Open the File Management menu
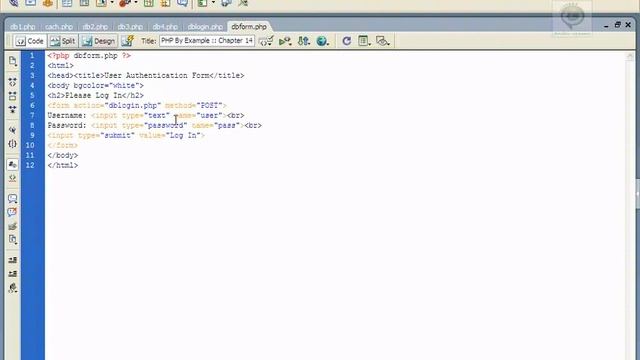 [304, 41]
